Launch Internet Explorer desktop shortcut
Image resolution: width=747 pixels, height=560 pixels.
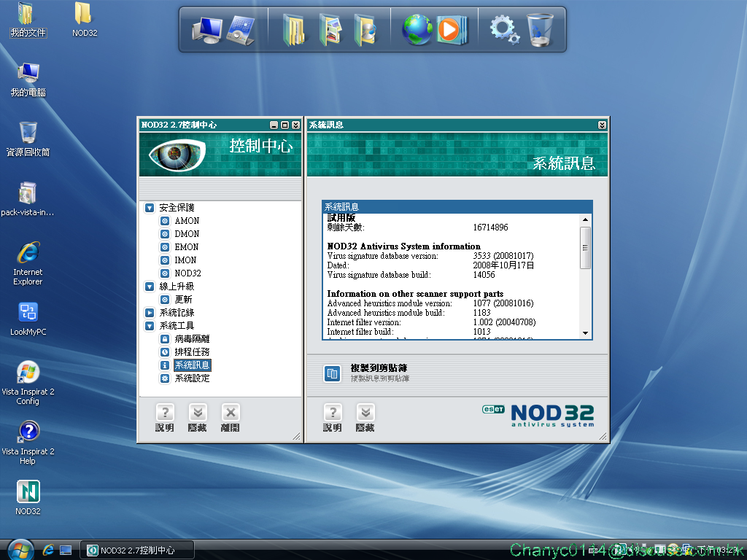coord(28,263)
